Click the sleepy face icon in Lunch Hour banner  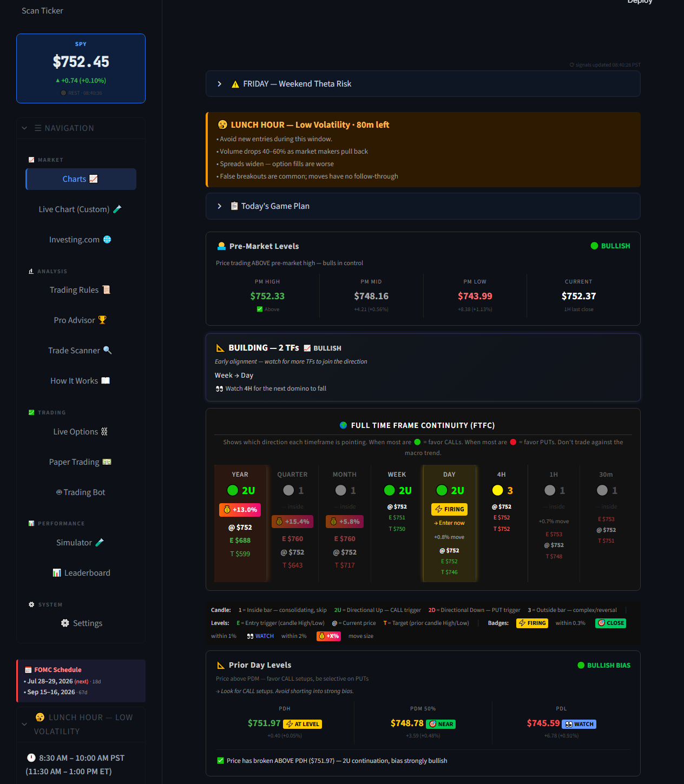[x=222, y=124]
